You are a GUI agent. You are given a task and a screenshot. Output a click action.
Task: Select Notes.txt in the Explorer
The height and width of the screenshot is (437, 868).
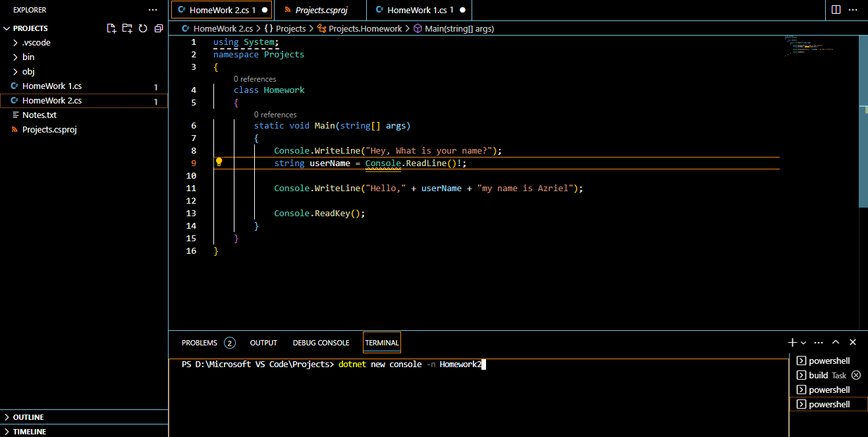pyautogui.click(x=39, y=115)
